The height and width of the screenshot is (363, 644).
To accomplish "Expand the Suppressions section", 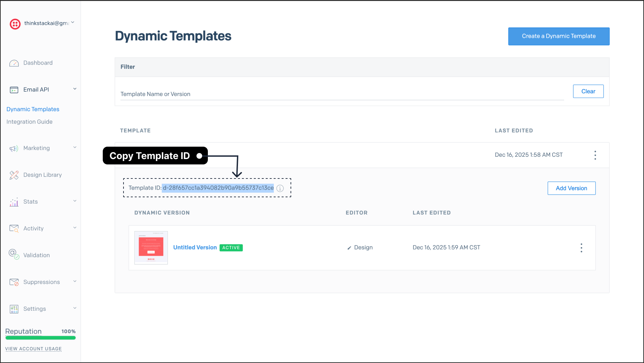I will 74,281.
